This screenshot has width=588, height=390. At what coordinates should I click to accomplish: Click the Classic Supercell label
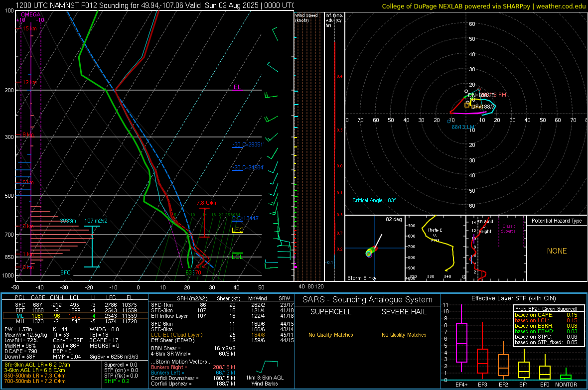509,229
